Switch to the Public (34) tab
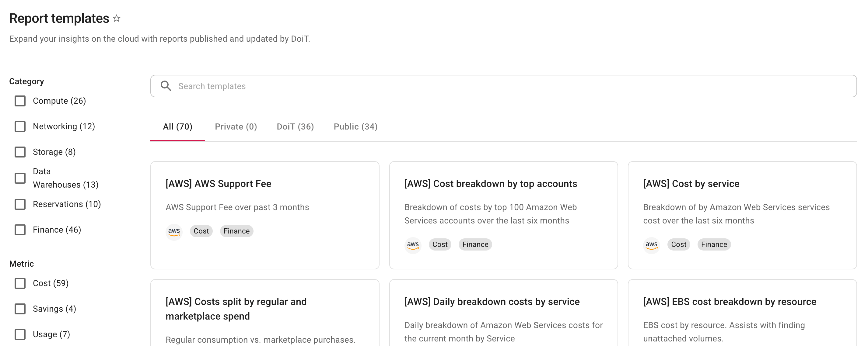The height and width of the screenshot is (346, 868). [x=355, y=127]
